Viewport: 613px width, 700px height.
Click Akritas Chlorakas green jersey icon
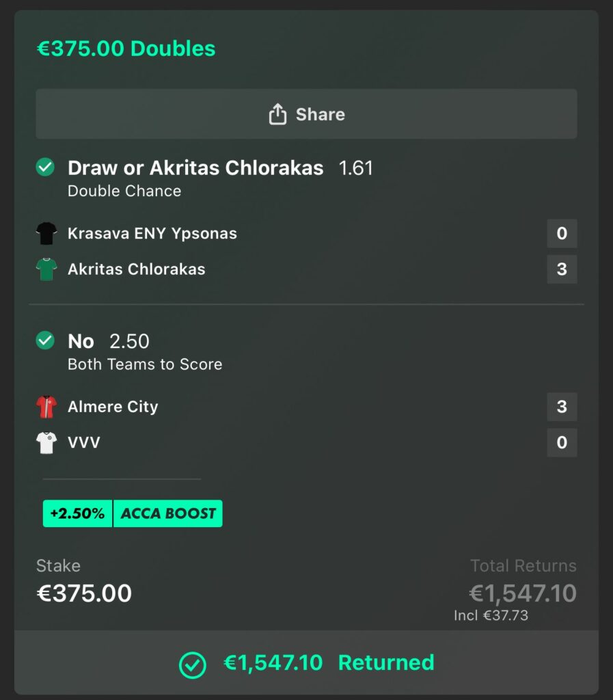click(46, 269)
